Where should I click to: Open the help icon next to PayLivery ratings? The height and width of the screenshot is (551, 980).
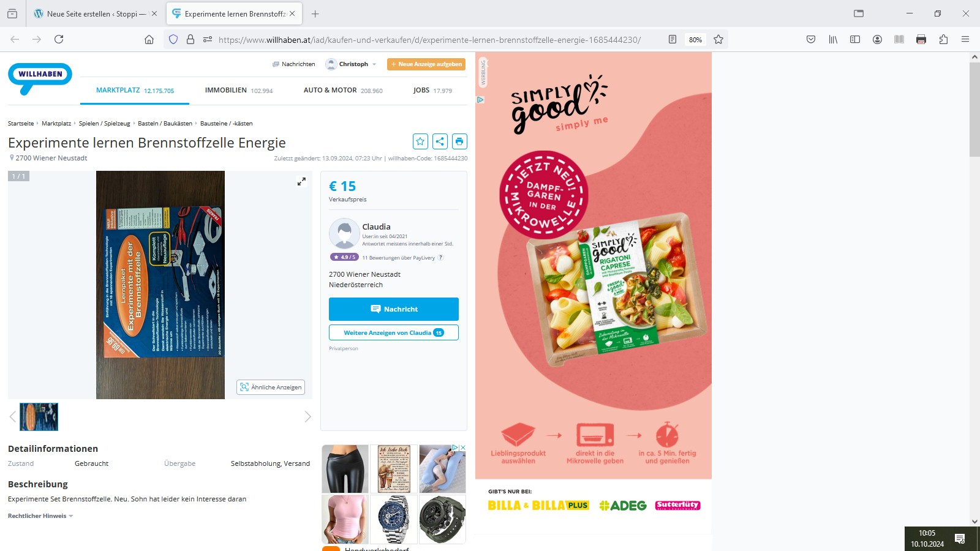pyautogui.click(x=440, y=258)
